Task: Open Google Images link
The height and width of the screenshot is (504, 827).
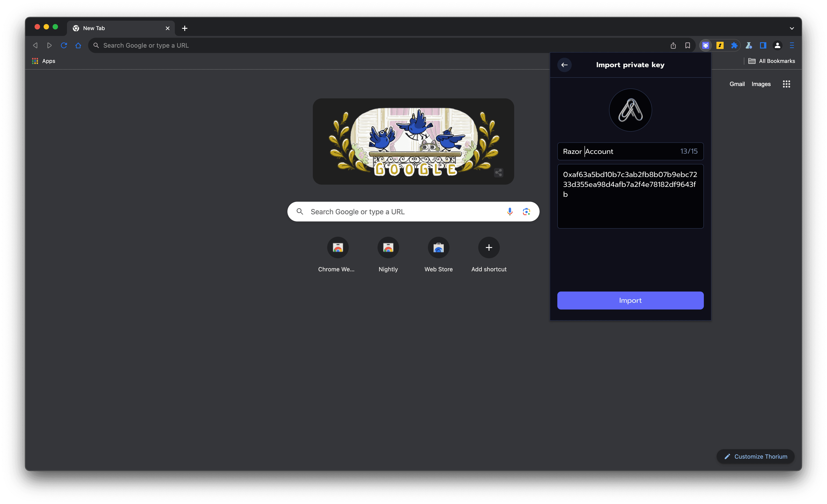Action: [761, 84]
